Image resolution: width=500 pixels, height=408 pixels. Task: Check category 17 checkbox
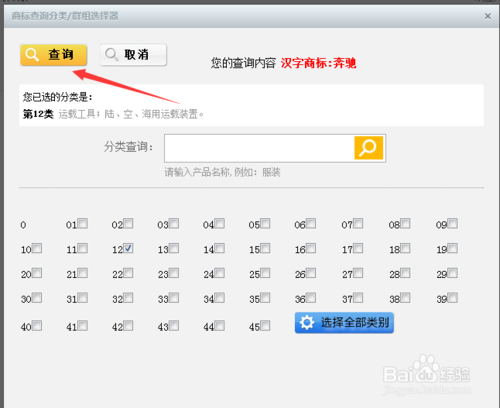[x=358, y=248]
